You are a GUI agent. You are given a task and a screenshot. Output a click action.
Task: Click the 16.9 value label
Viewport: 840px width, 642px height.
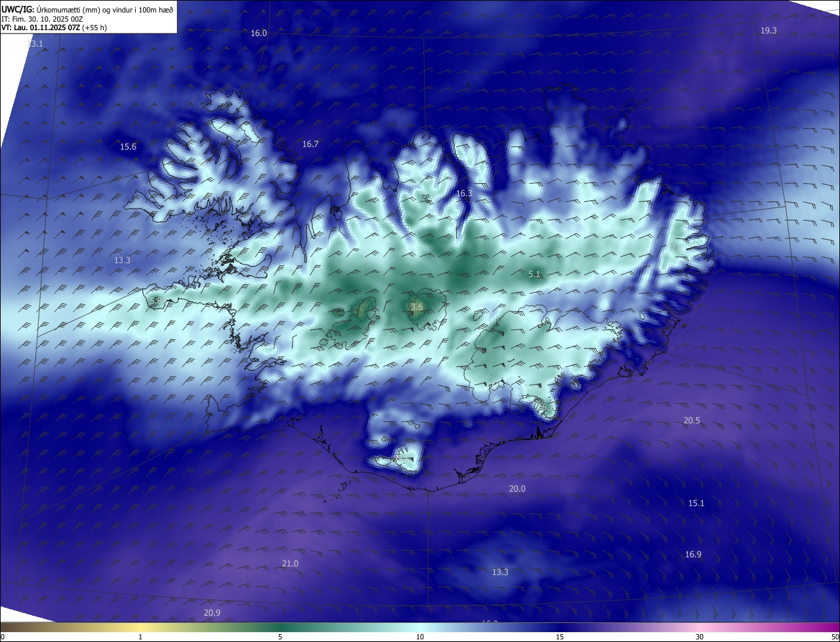pos(693,554)
